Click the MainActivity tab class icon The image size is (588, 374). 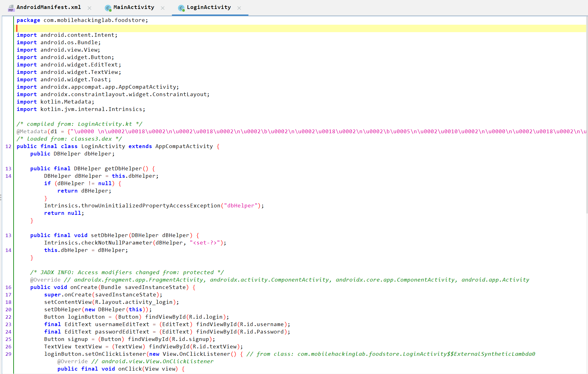tap(108, 8)
